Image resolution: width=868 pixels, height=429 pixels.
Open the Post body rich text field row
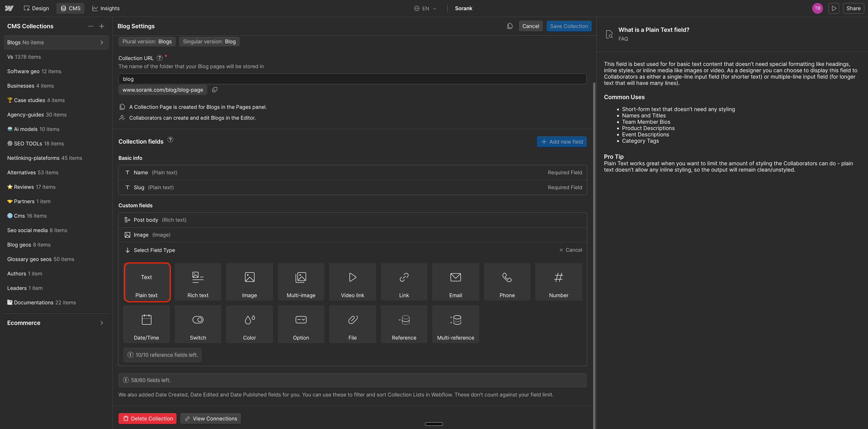pyautogui.click(x=352, y=220)
